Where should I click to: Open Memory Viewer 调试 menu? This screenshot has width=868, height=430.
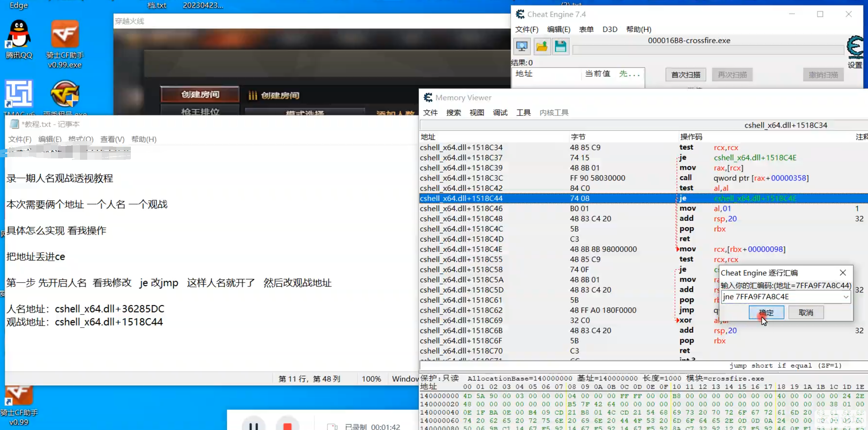click(x=500, y=113)
